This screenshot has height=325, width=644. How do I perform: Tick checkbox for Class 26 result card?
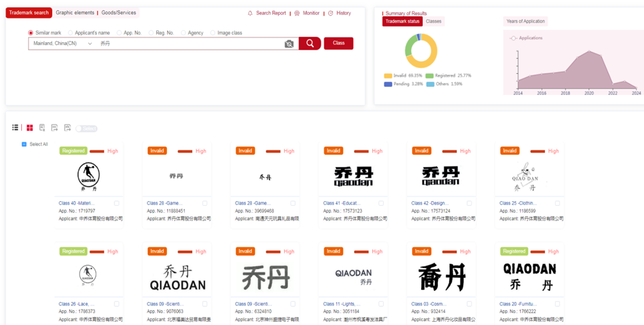point(116,304)
